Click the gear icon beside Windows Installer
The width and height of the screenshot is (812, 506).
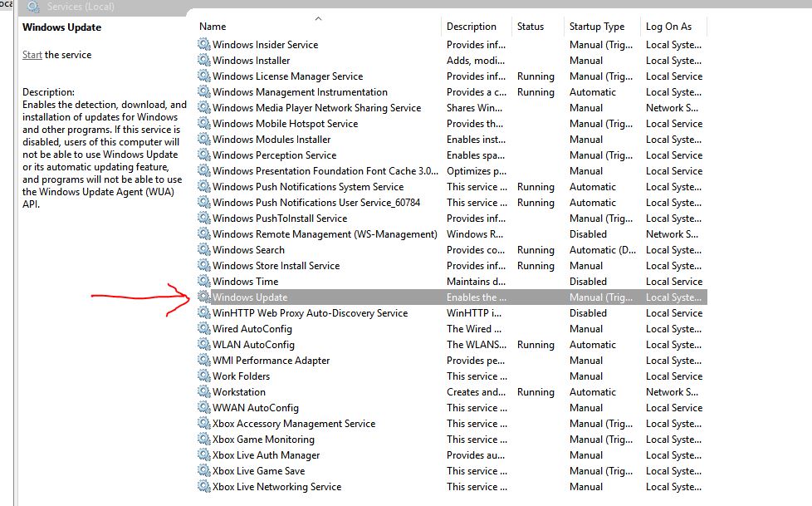[204, 60]
